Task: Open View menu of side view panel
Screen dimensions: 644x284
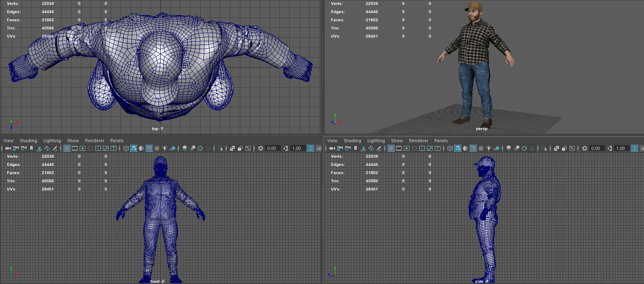Action: click(332, 141)
